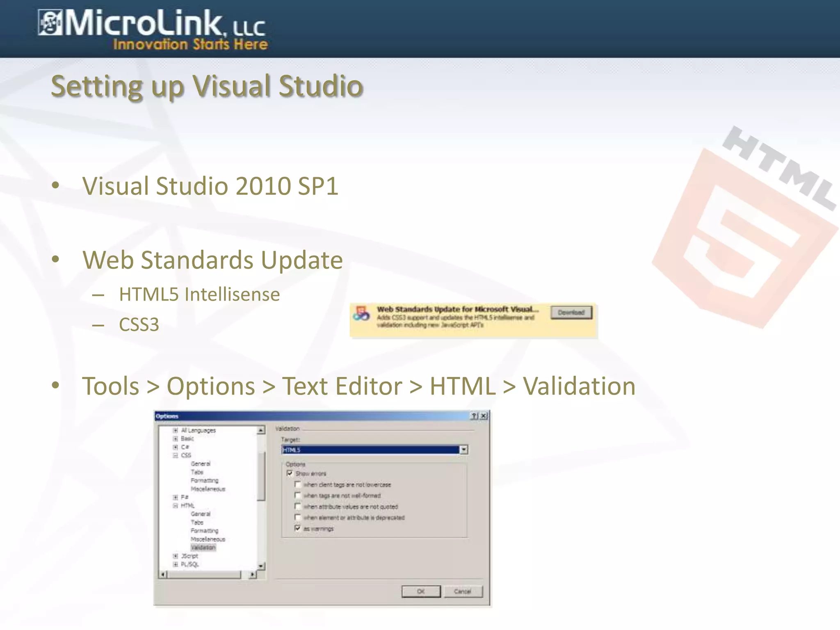Click the horizontal scroll left arrow
Image resolution: width=840 pixels, height=630 pixels.
click(163, 575)
